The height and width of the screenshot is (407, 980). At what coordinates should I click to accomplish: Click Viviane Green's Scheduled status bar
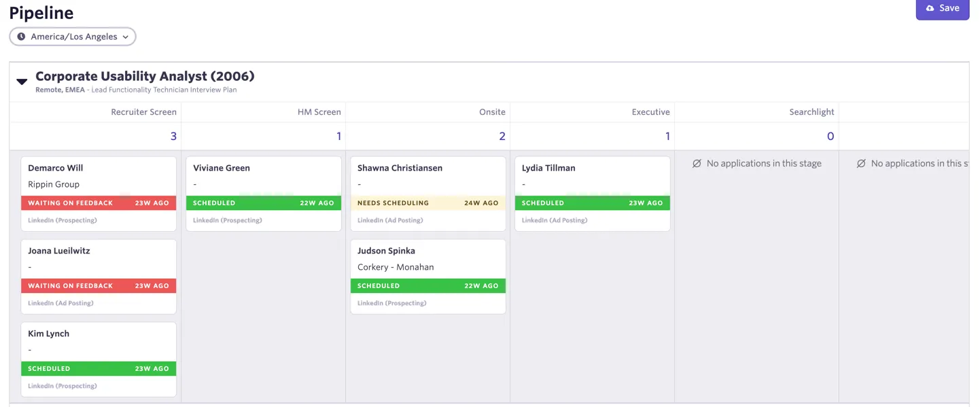pyautogui.click(x=264, y=203)
